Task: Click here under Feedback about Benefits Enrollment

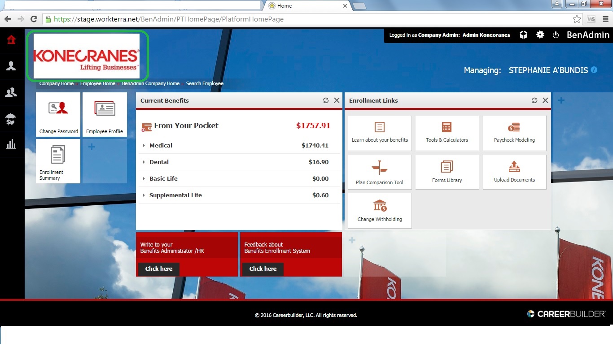Action: point(263,269)
